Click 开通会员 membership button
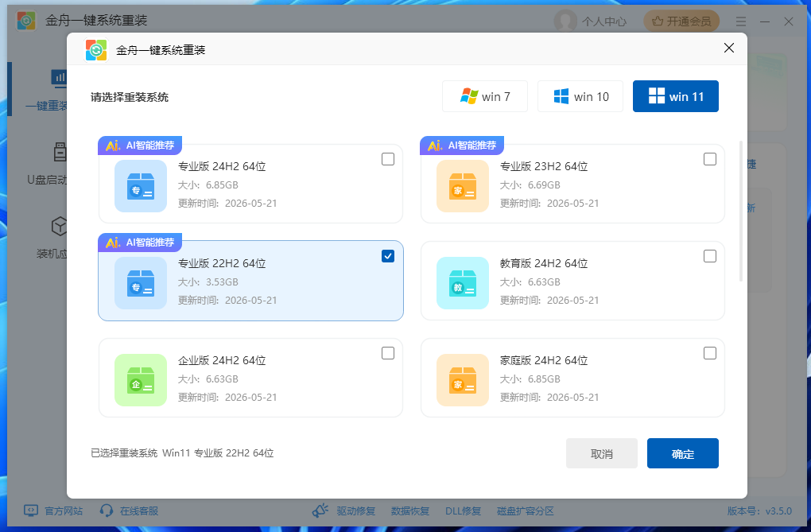Image resolution: width=811 pixels, height=532 pixels. (681, 21)
